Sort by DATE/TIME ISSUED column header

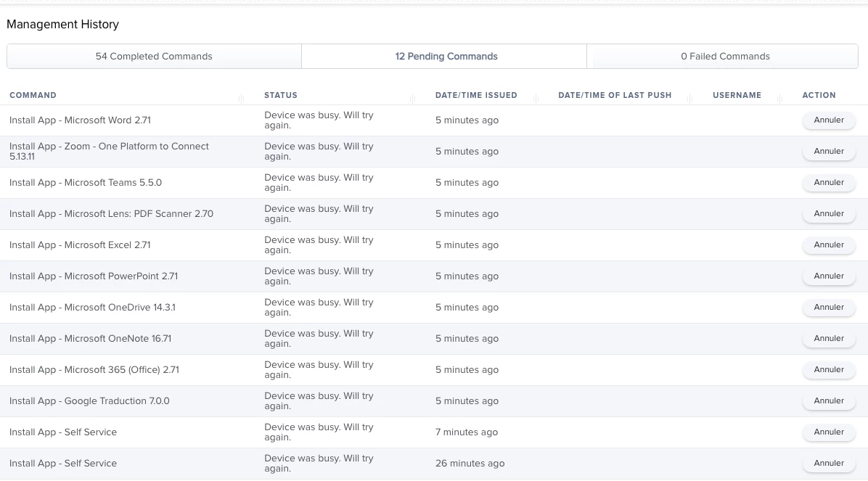click(476, 95)
